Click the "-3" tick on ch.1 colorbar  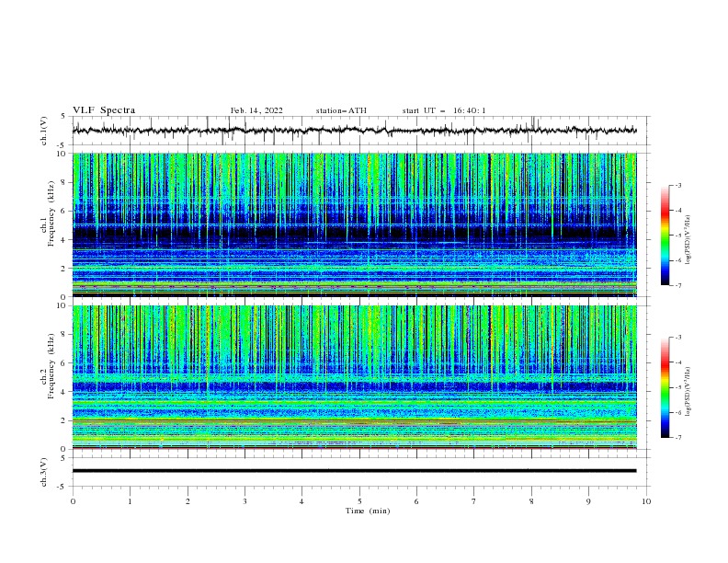[x=677, y=185]
